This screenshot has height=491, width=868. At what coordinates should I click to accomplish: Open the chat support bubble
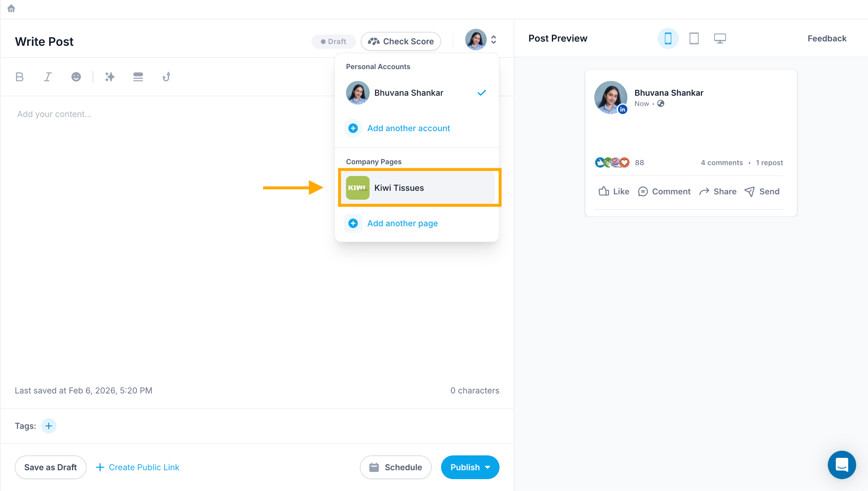click(x=842, y=465)
